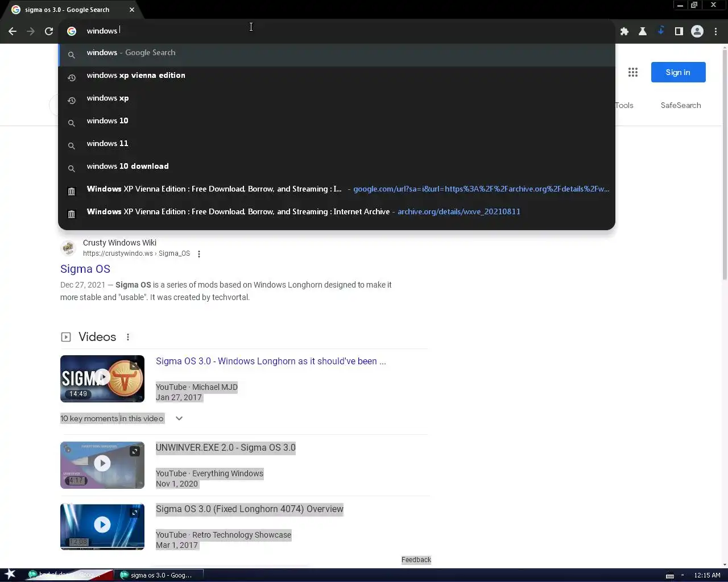
Task: Open 'Sigma OS 3.0 - Windows Longhorn' video link
Action: click(x=271, y=361)
